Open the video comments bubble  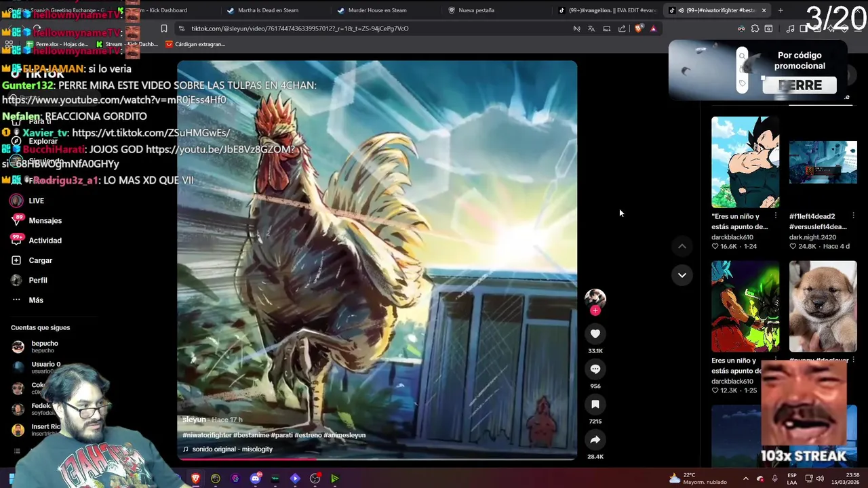tap(595, 369)
